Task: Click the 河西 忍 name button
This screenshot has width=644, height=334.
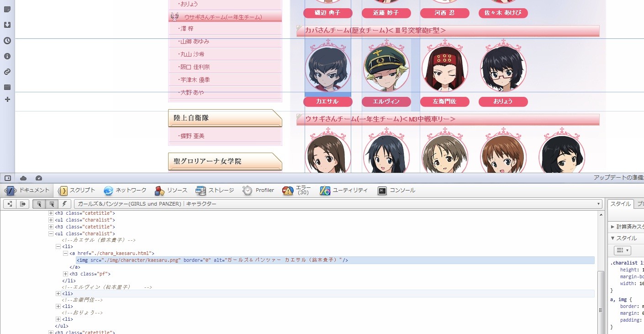Action: pos(445,13)
